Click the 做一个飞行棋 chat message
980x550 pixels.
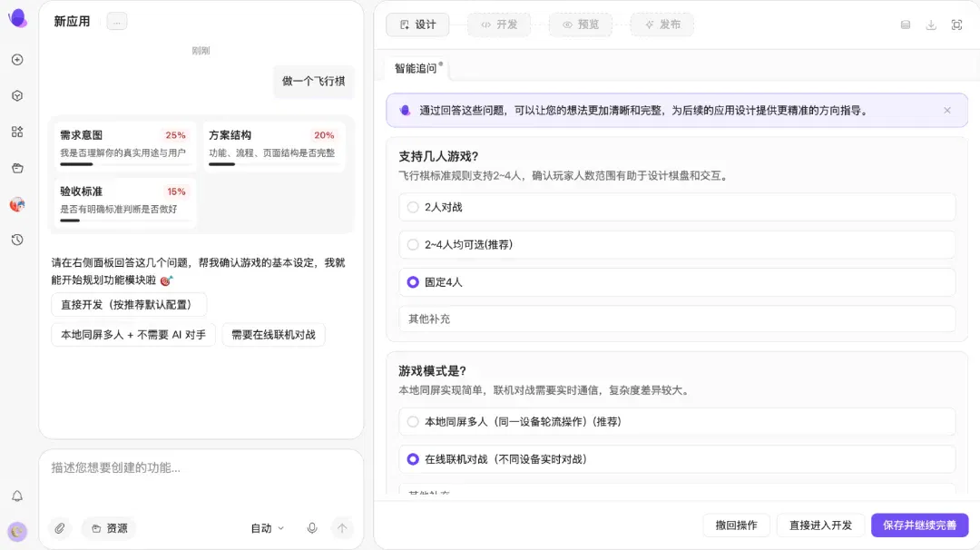coord(313,82)
